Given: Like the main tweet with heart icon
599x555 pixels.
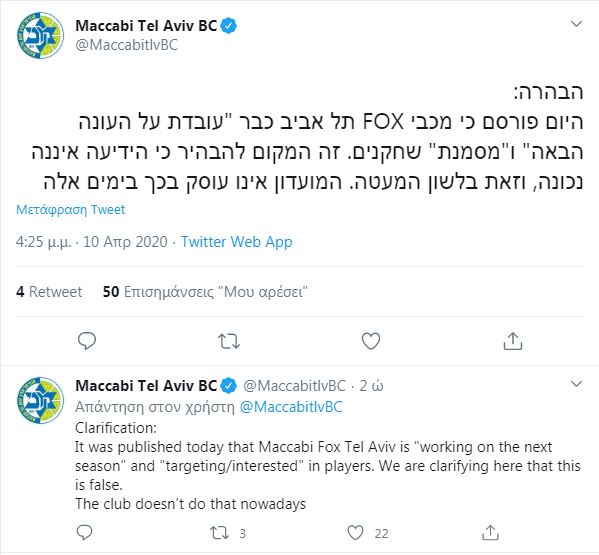Looking at the screenshot, I should [371, 341].
